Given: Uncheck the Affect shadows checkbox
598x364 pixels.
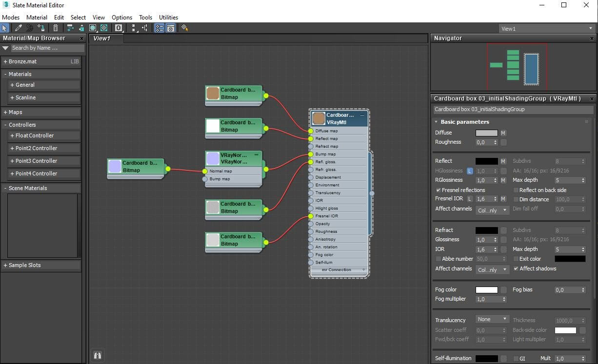Looking at the screenshot, I should point(516,268).
